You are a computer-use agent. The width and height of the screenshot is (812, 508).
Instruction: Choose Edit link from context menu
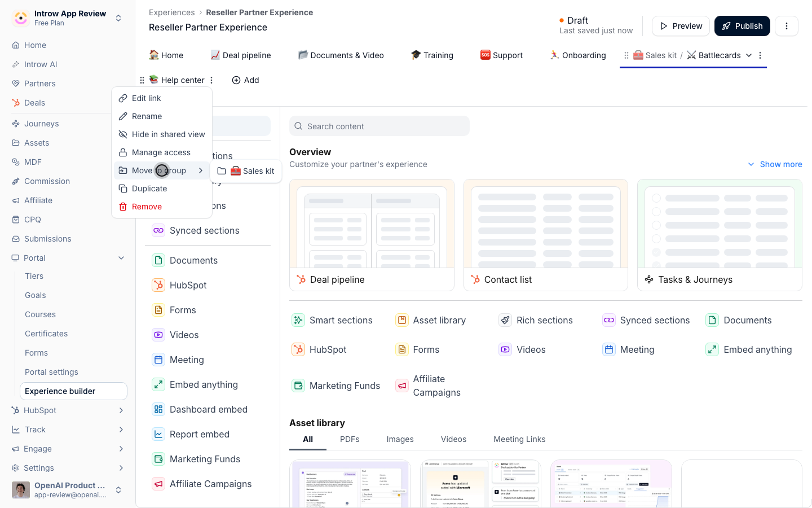pyautogui.click(x=162, y=98)
